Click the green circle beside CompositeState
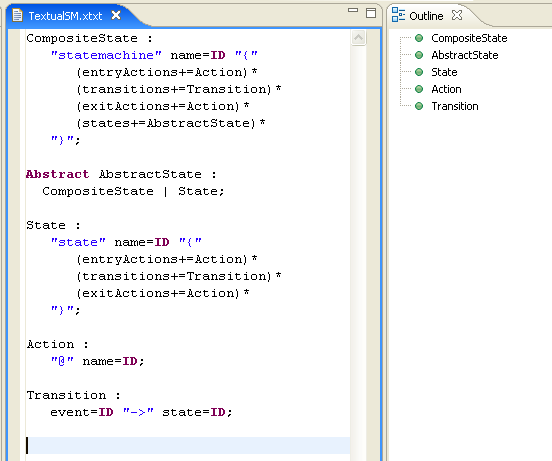Image resolution: width=552 pixels, height=461 pixels. pos(419,38)
